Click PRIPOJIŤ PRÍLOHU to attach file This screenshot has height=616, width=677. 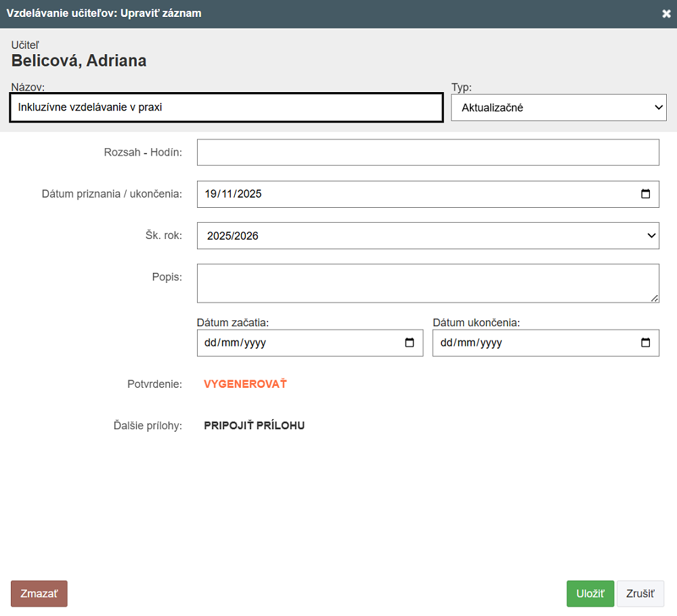click(x=254, y=426)
